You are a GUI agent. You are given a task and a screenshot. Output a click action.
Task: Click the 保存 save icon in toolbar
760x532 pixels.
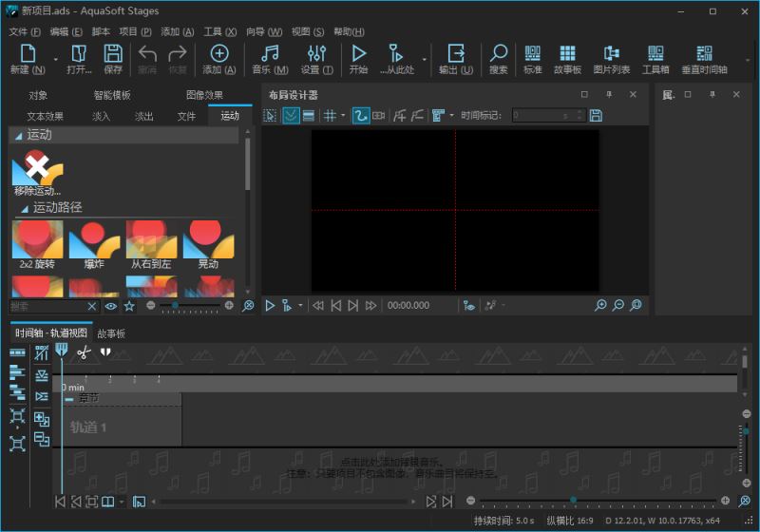click(113, 59)
